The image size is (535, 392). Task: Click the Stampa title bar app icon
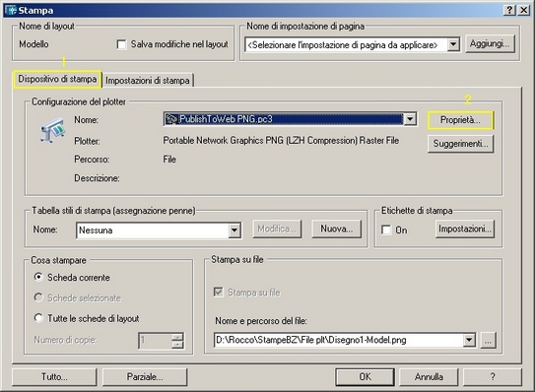pos(11,10)
